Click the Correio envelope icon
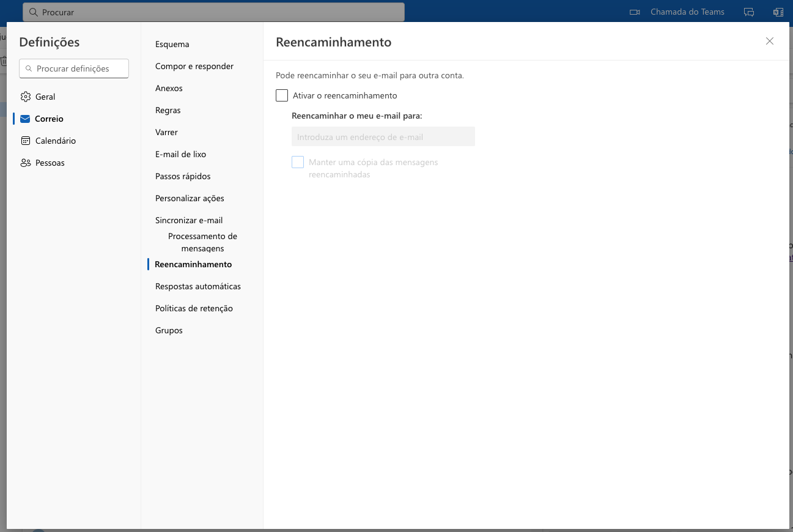Screen dimensions: 793x532 tap(25, 119)
